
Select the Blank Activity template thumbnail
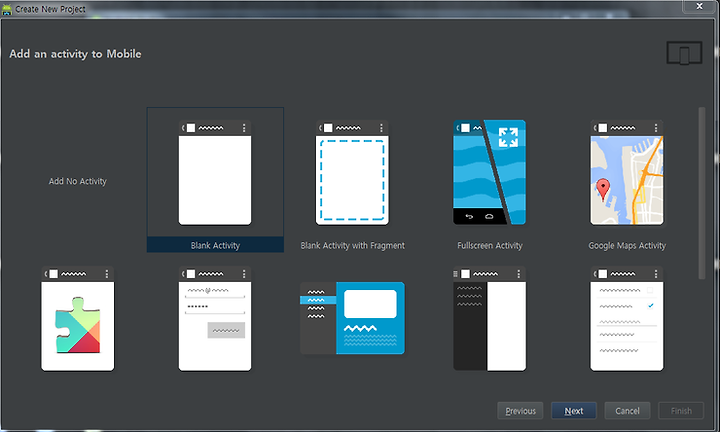(215, 173)
